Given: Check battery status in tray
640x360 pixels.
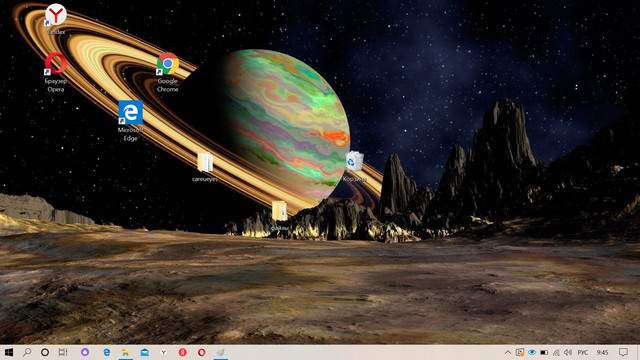Looking at the screenshot, I should 544,352.
